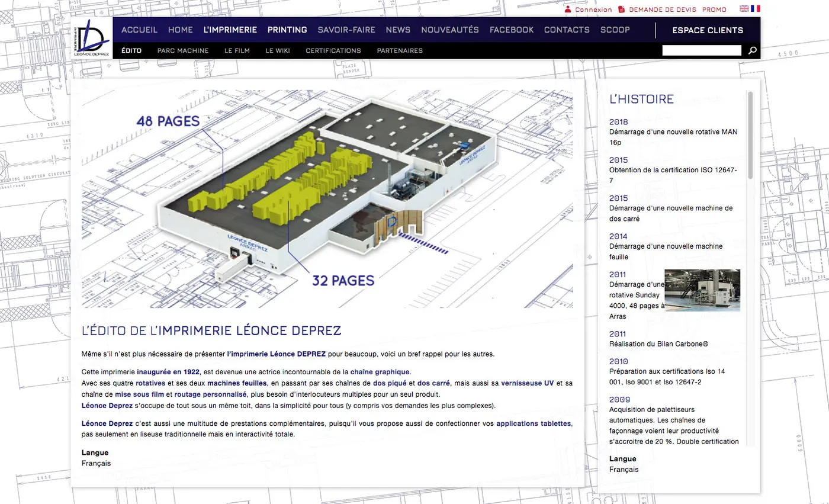Click "Obtention de la certification ISO 12647-7" text

point(673,175)
